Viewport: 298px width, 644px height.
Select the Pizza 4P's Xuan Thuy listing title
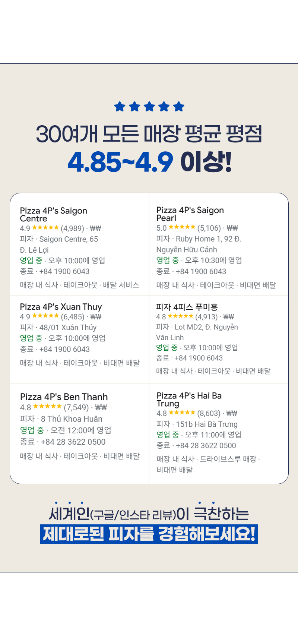point(61,307)
